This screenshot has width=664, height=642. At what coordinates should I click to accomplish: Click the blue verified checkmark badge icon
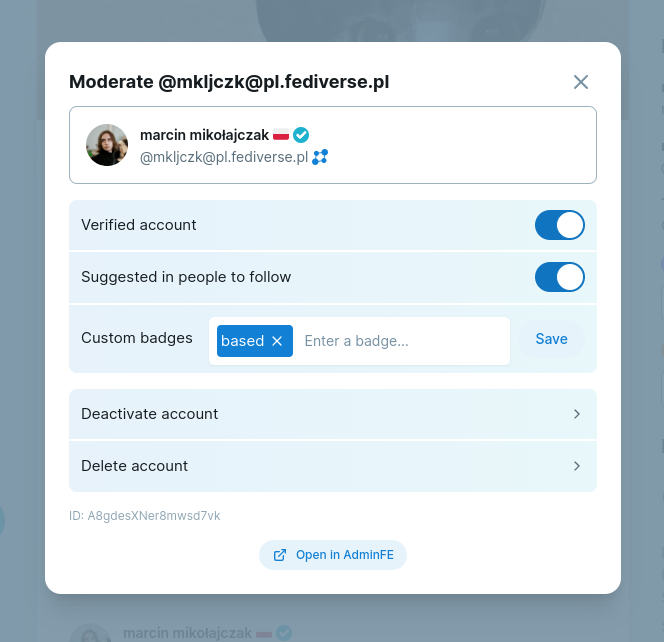[301, 135]
